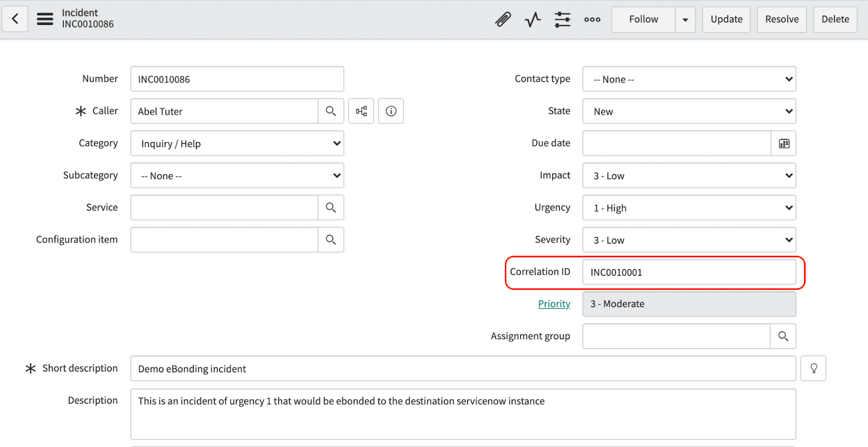868x447 pixels.
Task: Open the form context hamburger menu
Action: 45,19
